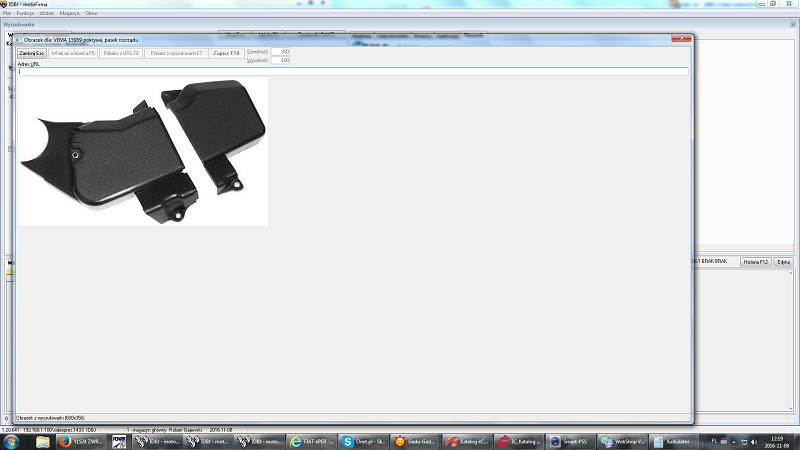
Task: Click the volume icon in system tray
Action: (754, 442)
